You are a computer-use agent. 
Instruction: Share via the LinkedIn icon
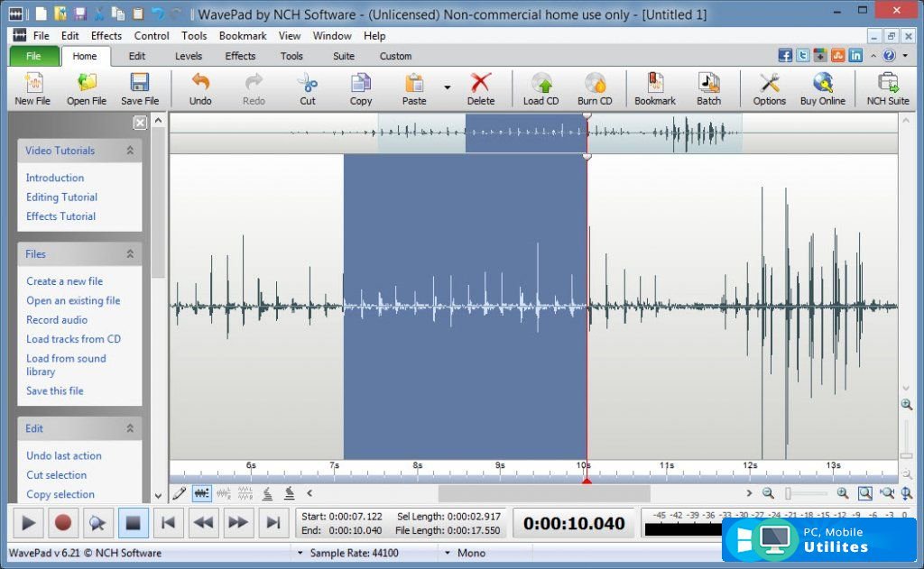[x=855, y=55]
